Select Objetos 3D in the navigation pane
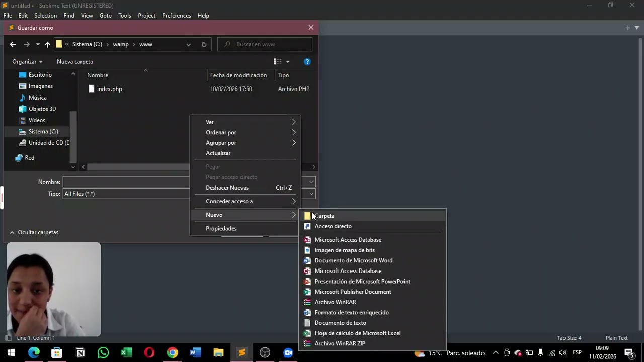644x362 pixels. click(42, 109)
